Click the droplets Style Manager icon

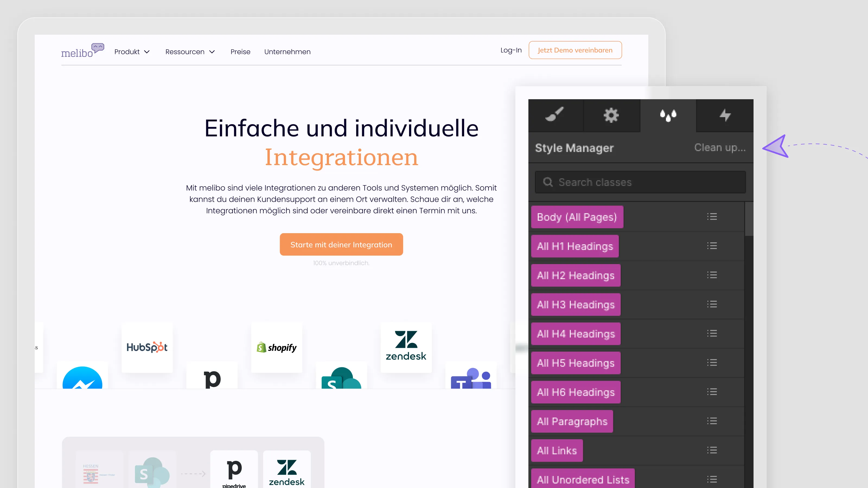(x=668, y=116)
